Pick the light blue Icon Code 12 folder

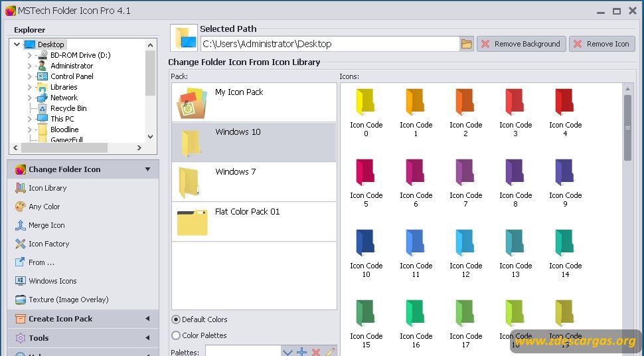(465, 242)
